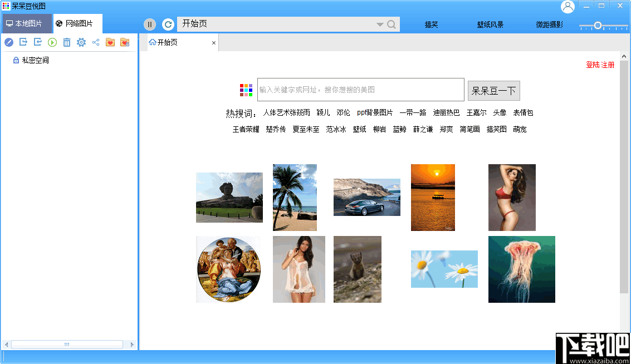Open the jellyfish thumbnail
The image size is (631, 364).
tap(522, 269)
